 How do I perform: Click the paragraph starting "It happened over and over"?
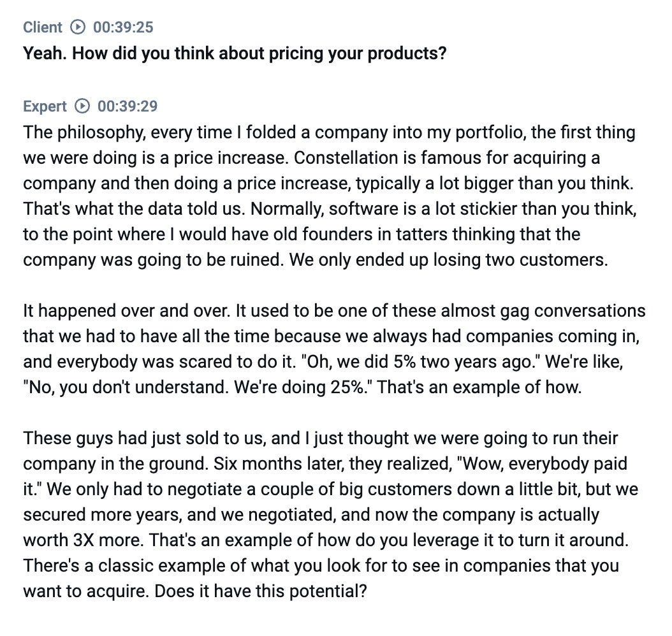(332, 349)
